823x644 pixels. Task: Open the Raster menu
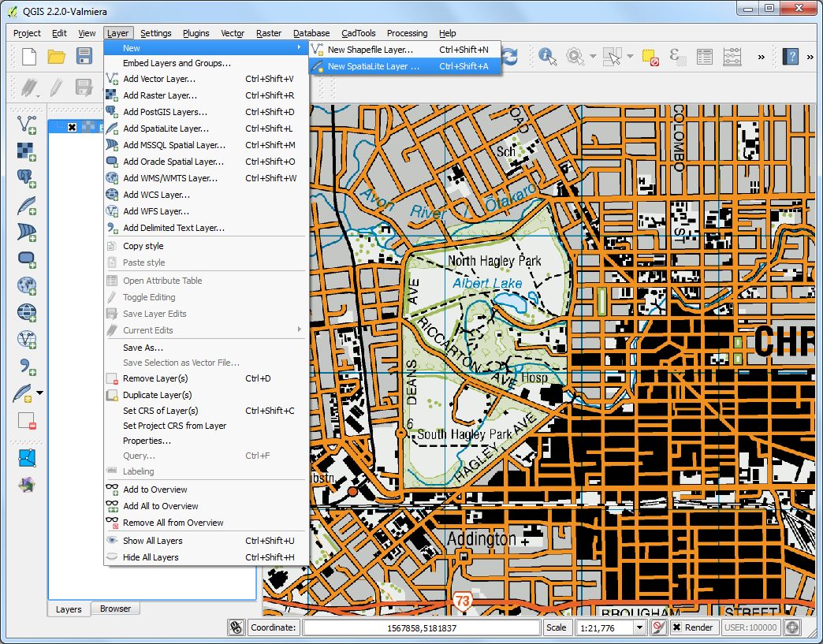(269, 33)
